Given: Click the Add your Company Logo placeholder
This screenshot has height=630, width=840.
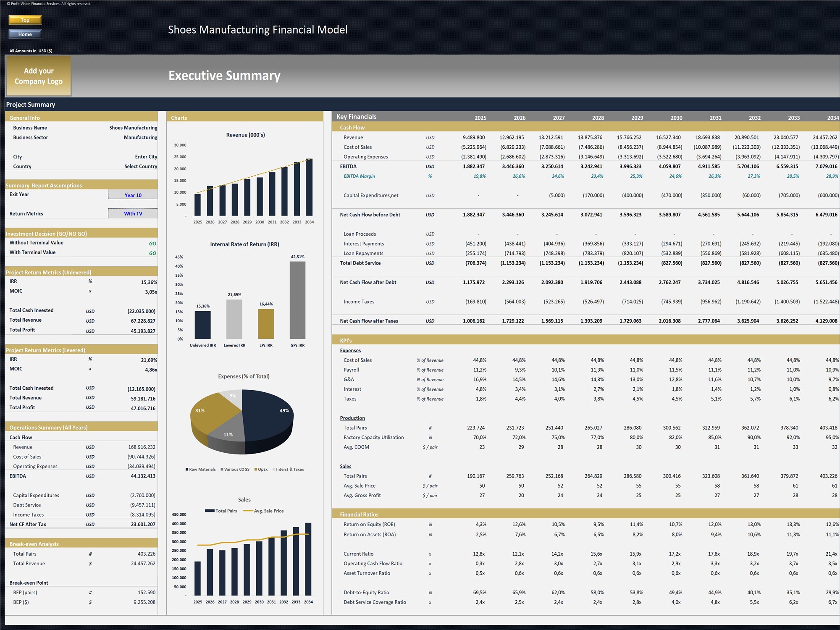Looking at the screenshot, I should point(38,76).
